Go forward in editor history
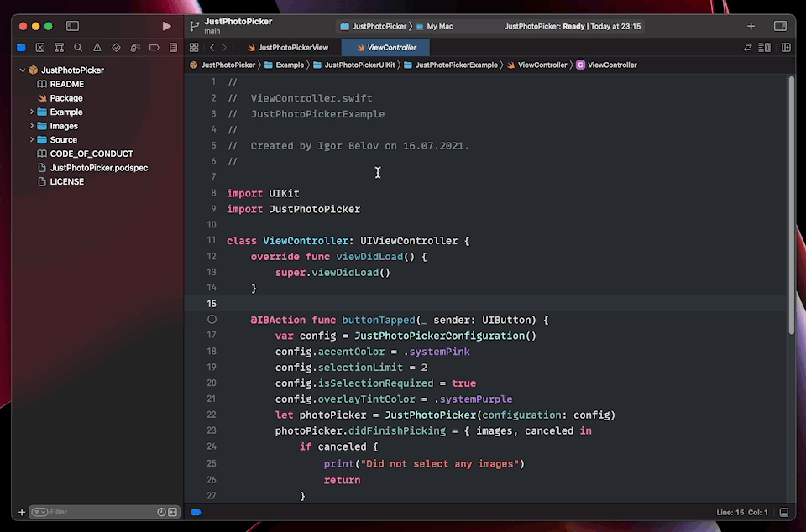Viewport: 806px width, 532px height. 224,48
